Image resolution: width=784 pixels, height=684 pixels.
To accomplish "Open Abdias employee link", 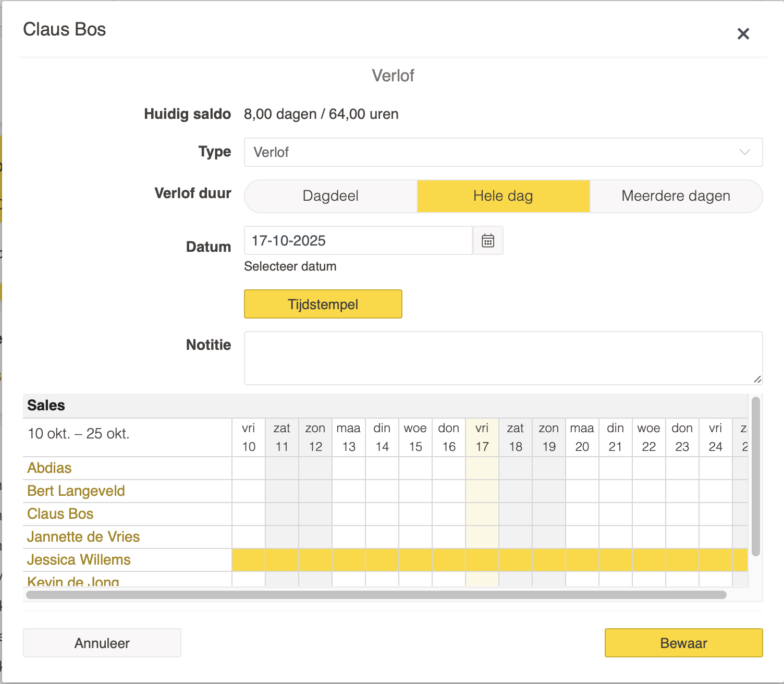I will coord(50,468).
